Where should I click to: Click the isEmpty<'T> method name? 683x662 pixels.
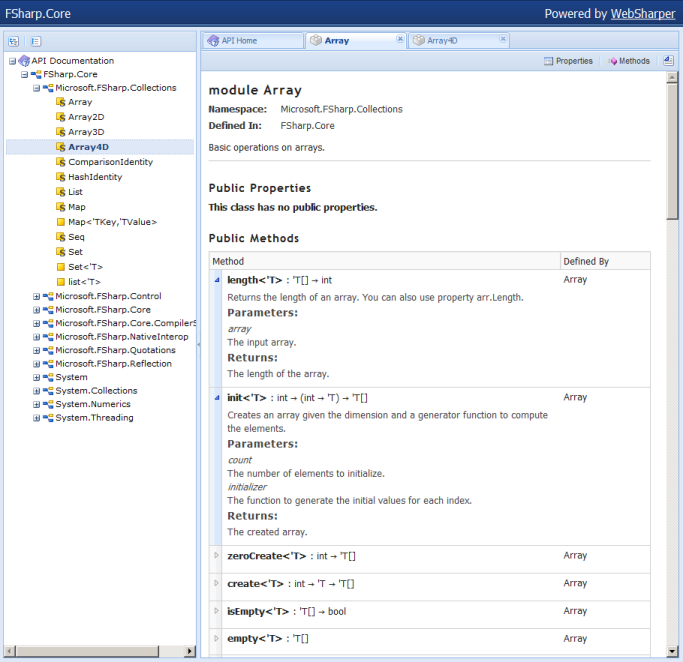pyautogui.click(x=258, y=611)
